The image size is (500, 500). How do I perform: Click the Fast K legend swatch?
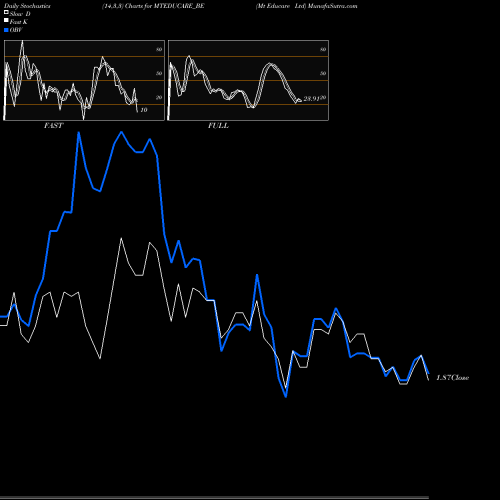pos(6,20)
